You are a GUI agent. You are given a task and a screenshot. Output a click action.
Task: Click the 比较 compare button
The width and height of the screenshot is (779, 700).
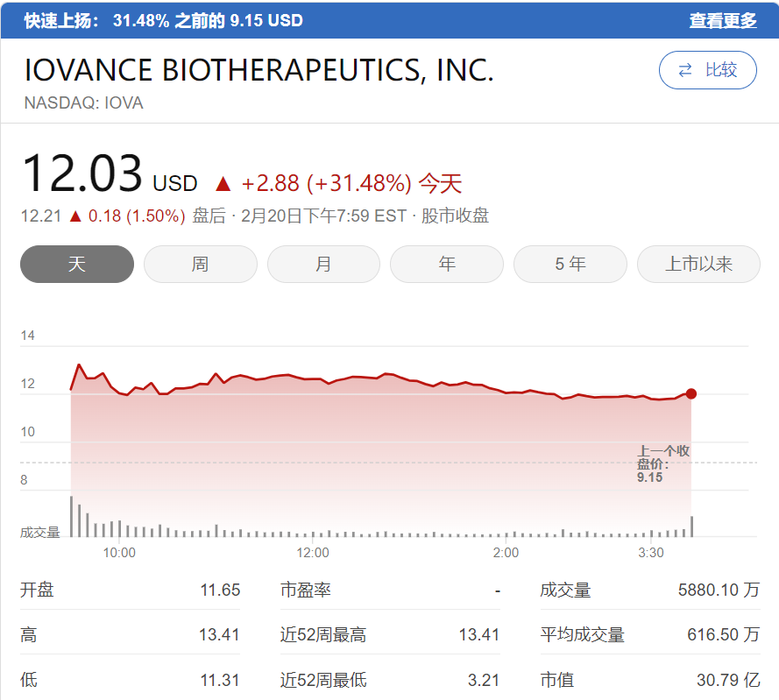click(708, 70)
